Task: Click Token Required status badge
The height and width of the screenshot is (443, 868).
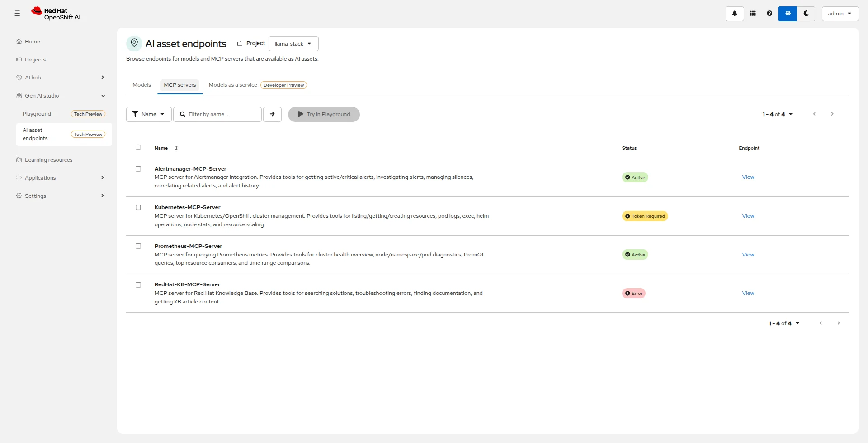Action: (x=645, y=216)
